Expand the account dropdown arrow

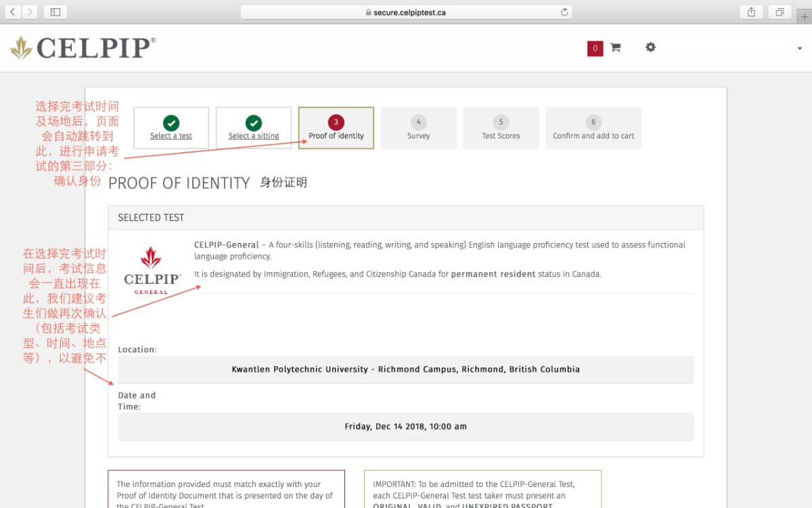(800, 48)
